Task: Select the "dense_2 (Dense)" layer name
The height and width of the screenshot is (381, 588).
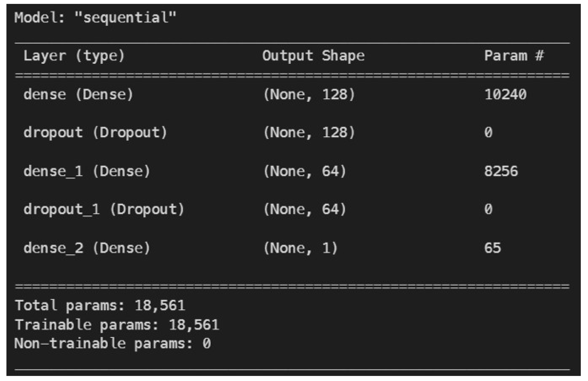Action: [87, 248]
